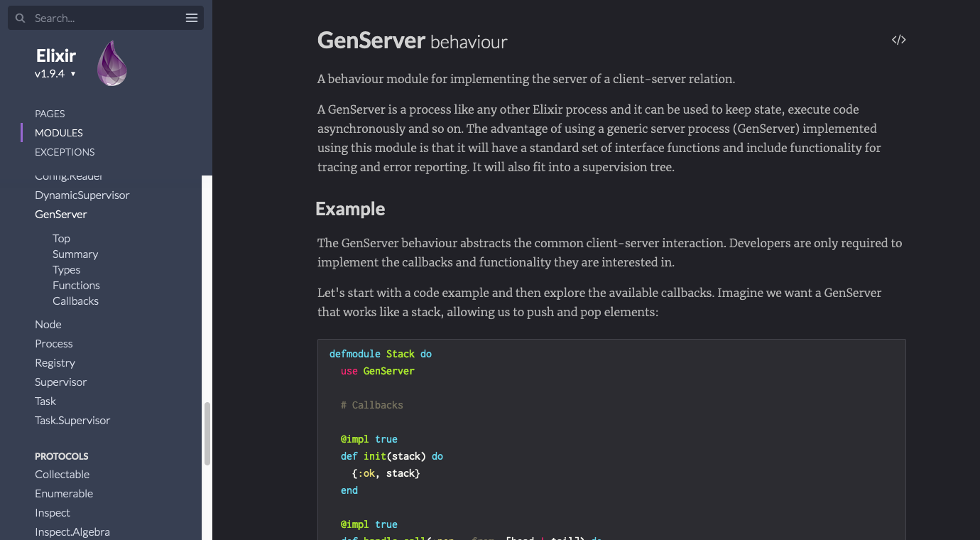Switch to the EXCEPTIONS tab
Screen dimensions: 980x540
(x=65, y=152)
